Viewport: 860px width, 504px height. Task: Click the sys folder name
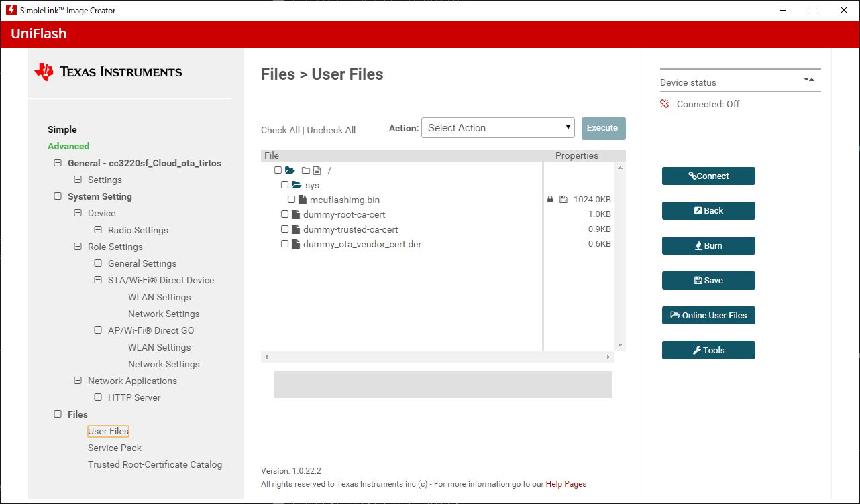[x=312, y=185]
